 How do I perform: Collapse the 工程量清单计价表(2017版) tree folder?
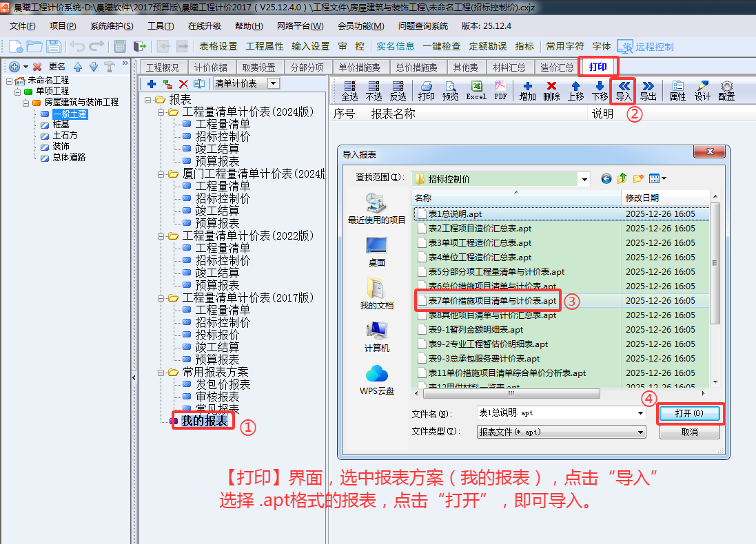[162, 298]
